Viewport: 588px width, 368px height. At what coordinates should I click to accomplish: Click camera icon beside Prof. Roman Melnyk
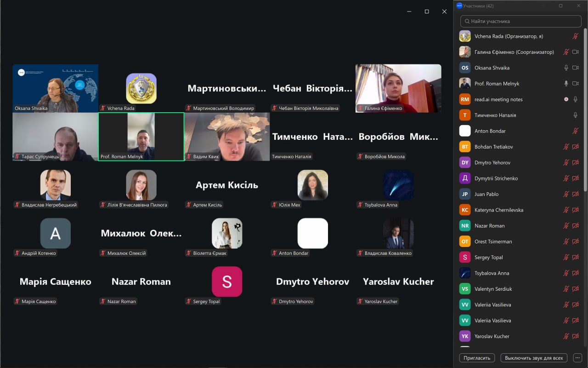click(x=575, y=84)
